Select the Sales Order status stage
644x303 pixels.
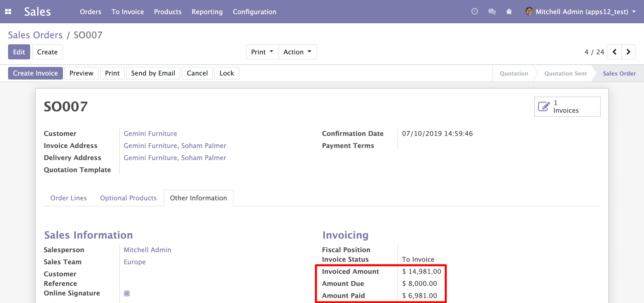(619, 73)
